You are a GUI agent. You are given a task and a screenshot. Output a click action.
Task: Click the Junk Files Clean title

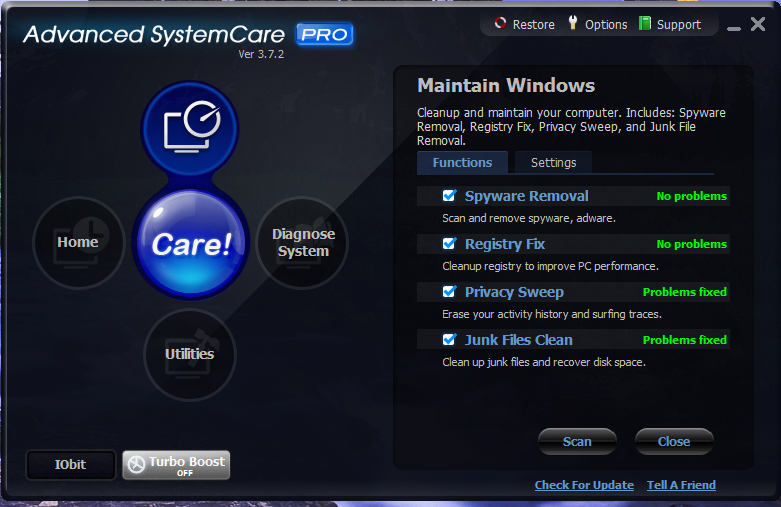[x=519, y=340]
